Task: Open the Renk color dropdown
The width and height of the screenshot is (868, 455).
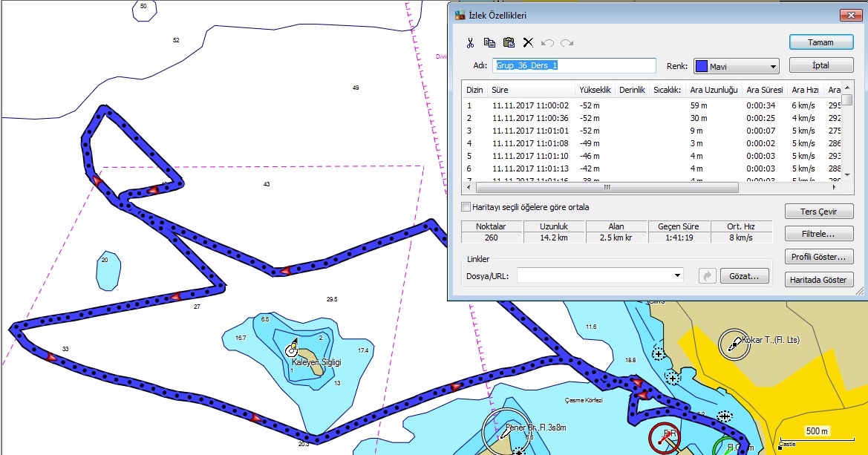Action: click(773, 66)
